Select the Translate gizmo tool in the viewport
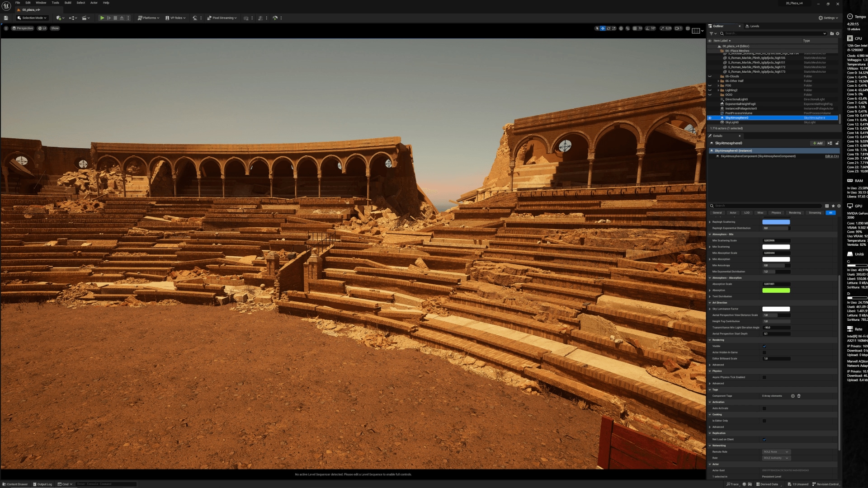This screenshot has width=868, height=488. coord(603,28)
